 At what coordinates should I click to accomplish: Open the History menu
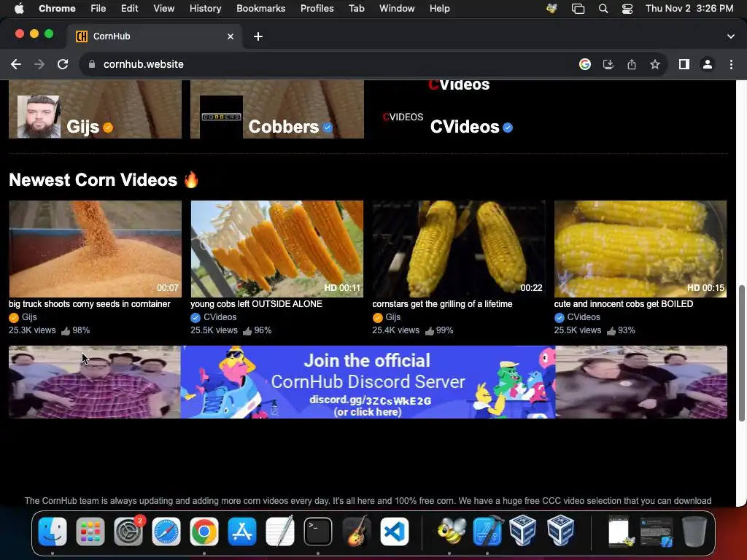click(205, 9)
